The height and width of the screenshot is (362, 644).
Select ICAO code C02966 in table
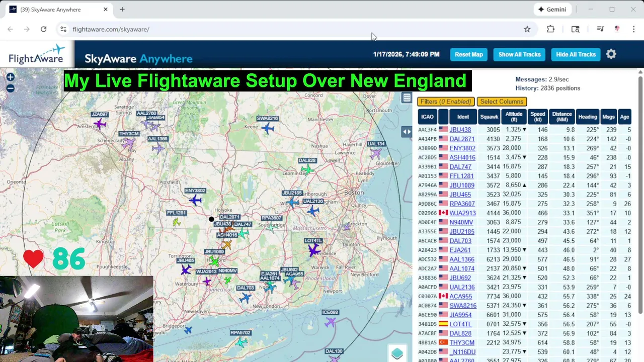tap(427, 213)
